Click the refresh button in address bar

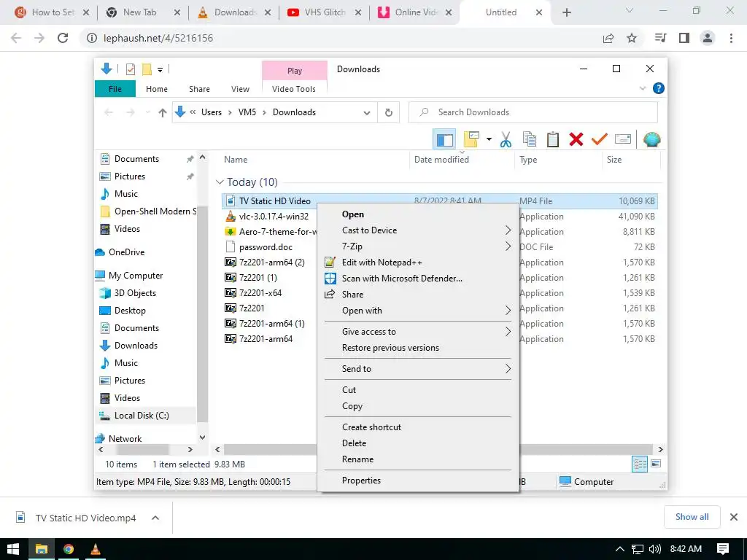click(388, 112)
